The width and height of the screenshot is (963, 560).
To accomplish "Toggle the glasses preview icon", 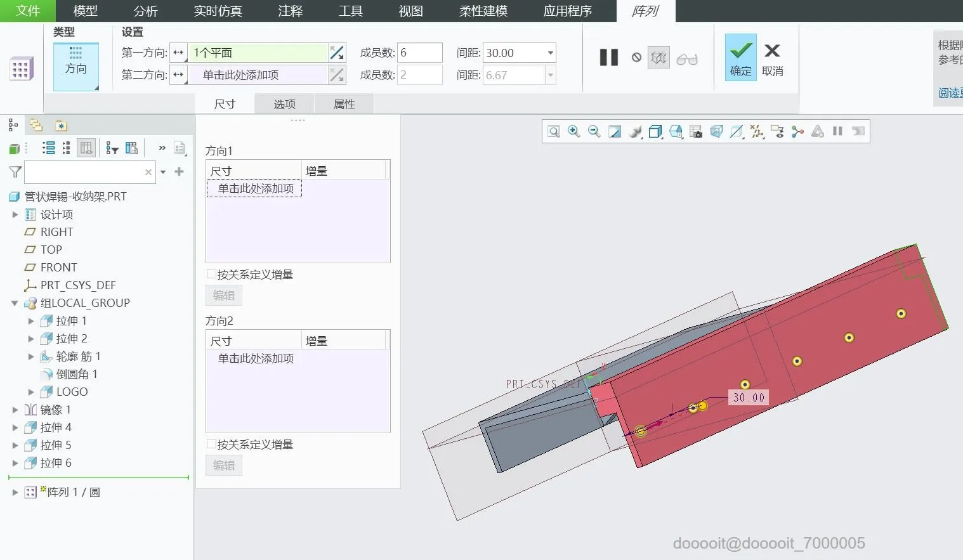I will (687, 58).
